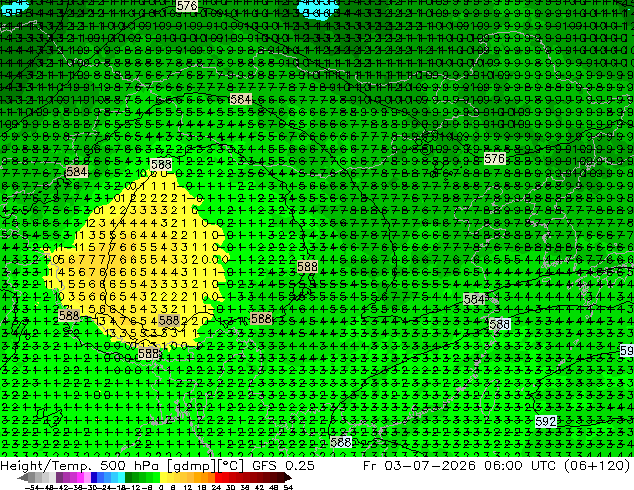Click the bright red legend swatch
This screenshot has width=634, height=490.
(218, 478)
